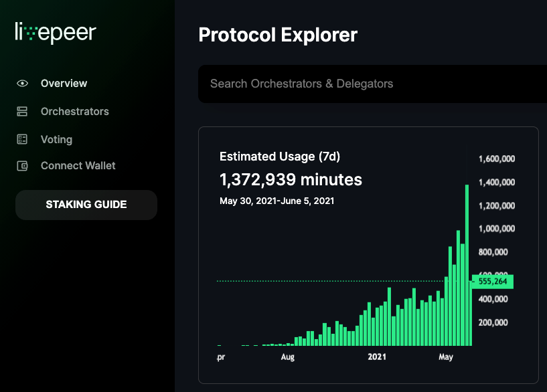Click the Protocol Explorer heading

278,35
